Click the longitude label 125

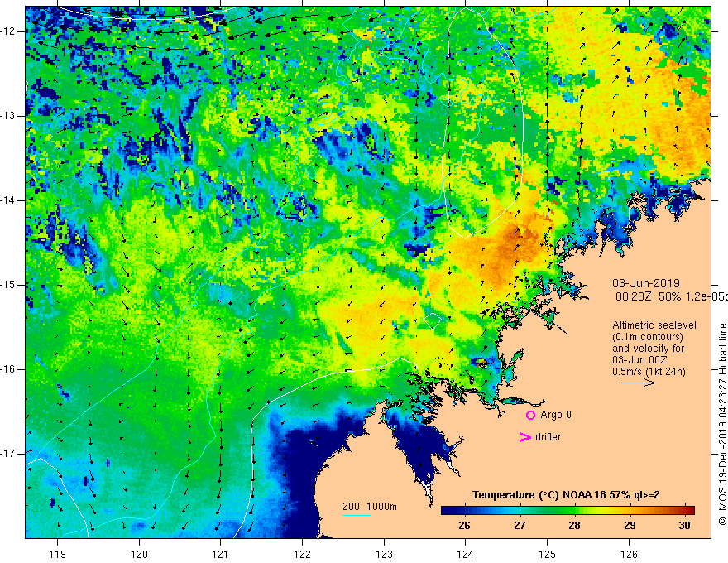coord(548,554)
